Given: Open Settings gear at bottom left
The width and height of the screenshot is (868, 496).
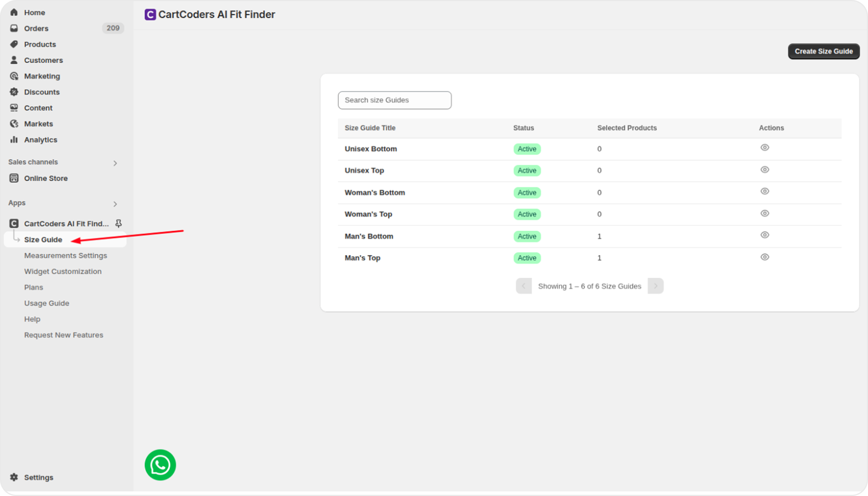Looking at the screenshot, I should click(x=14, y=477).
